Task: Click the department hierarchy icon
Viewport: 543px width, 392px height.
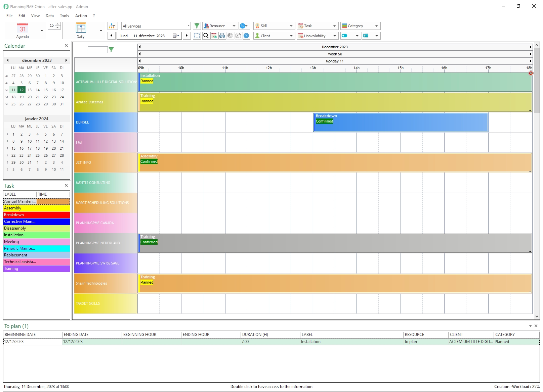Action: click(x=112, y=26)
